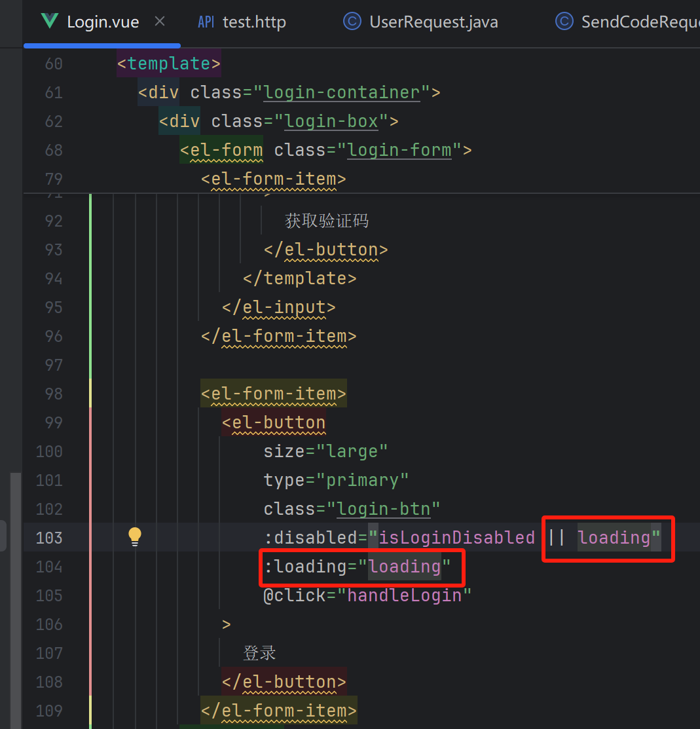Click the class icon beside SendCodeRequest
The height and width of the screenshot is (729, 700).
(x=564, y=22)
